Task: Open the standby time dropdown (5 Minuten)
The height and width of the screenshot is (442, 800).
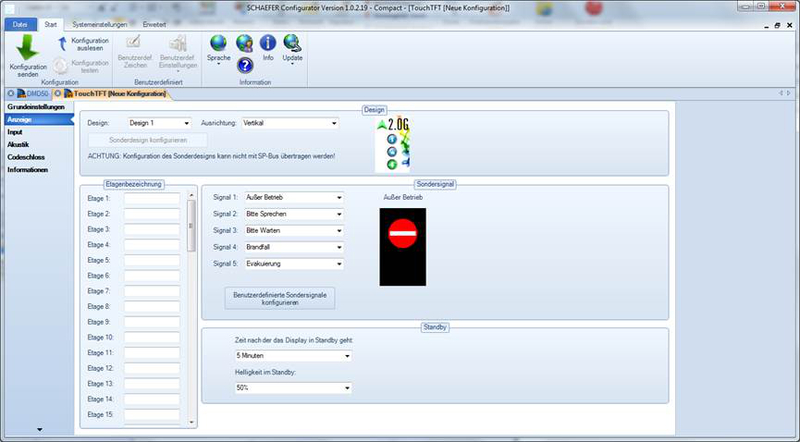Action: [293, 356]
